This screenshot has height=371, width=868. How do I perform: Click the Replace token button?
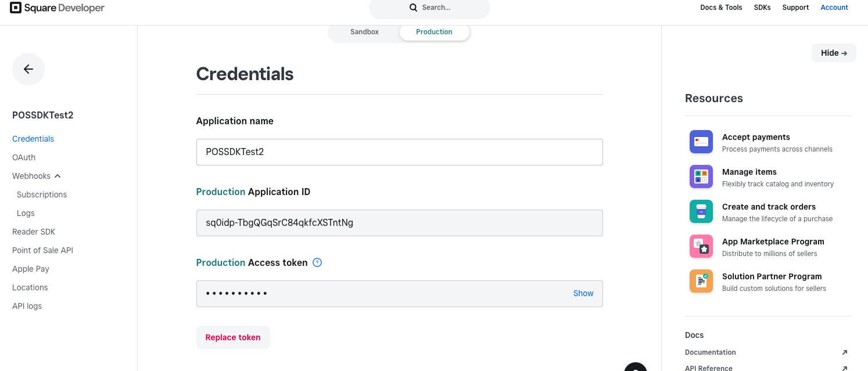click(233, 337)
